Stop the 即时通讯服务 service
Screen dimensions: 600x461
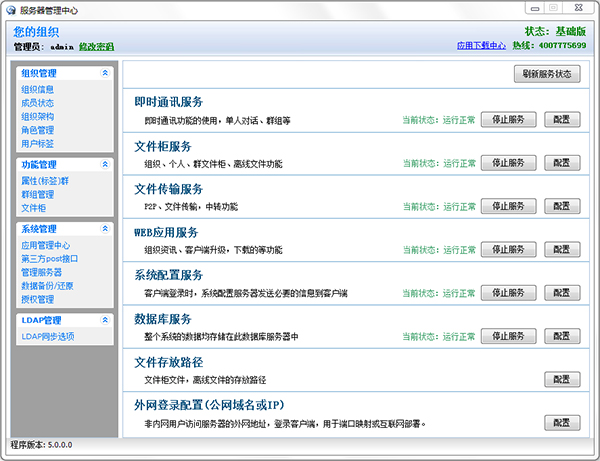509,119
